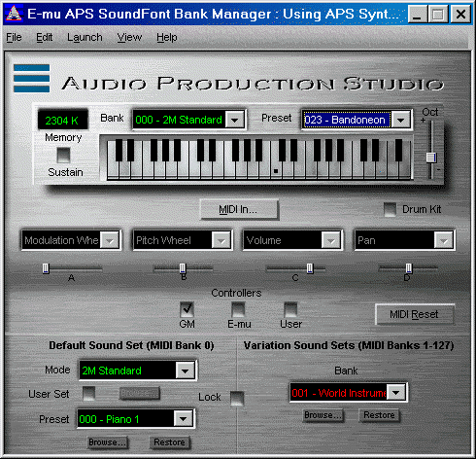
Task: Click controller slider A handle
Action: [x=46, y=268]
